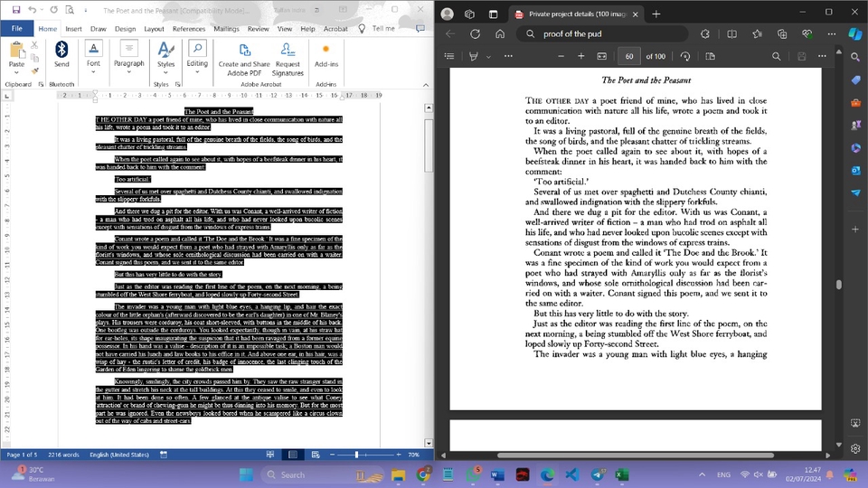Open Edge Workspaces icon

(469, 14)
